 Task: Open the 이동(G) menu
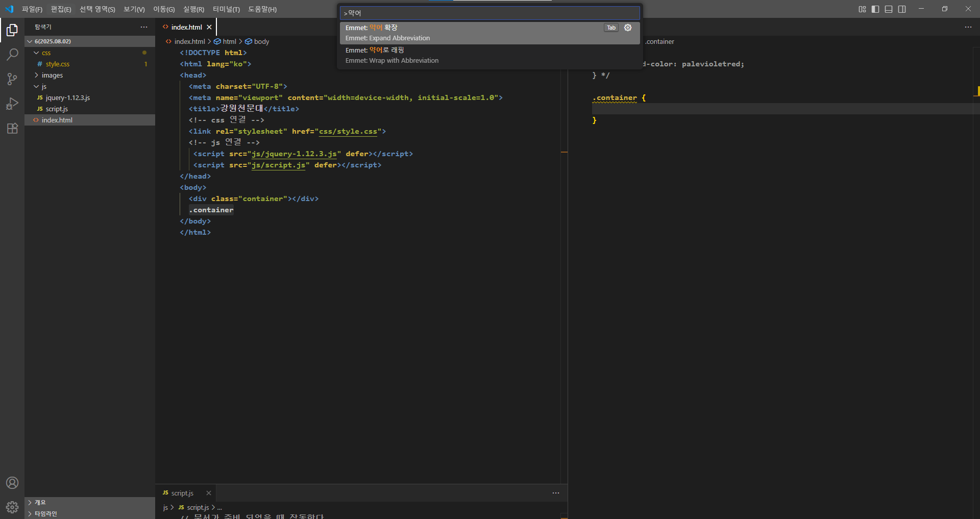tap(164, 9)
